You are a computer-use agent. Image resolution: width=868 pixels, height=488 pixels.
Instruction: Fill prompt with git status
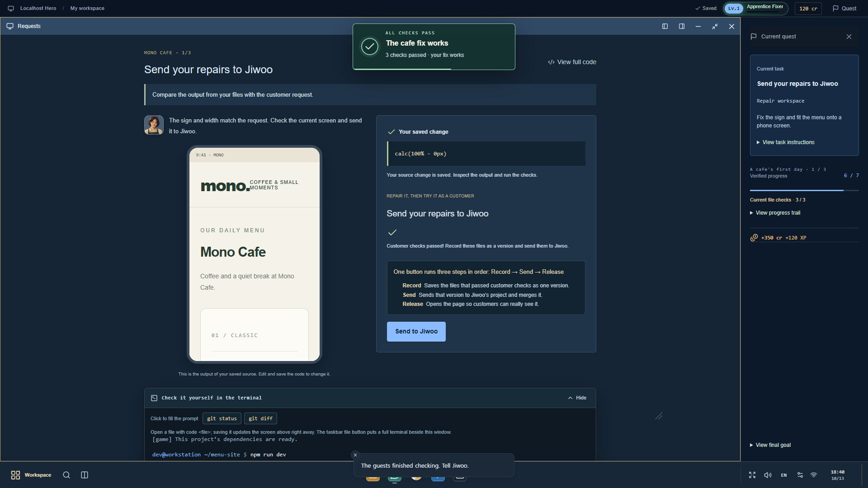click(222, 418)
